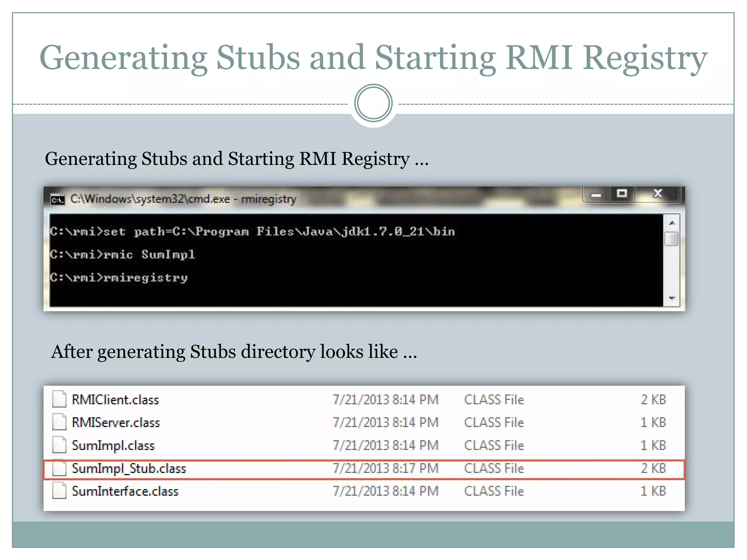Click the cmd.exe icon in title bar
This screenshot has height=560, width=747.
pyautogui.click(x=58, y=200)
